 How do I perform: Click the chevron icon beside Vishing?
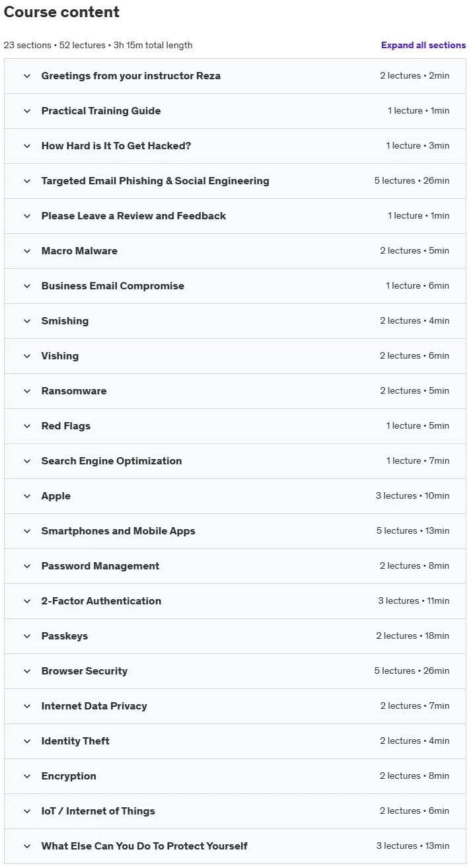[27, 356]
